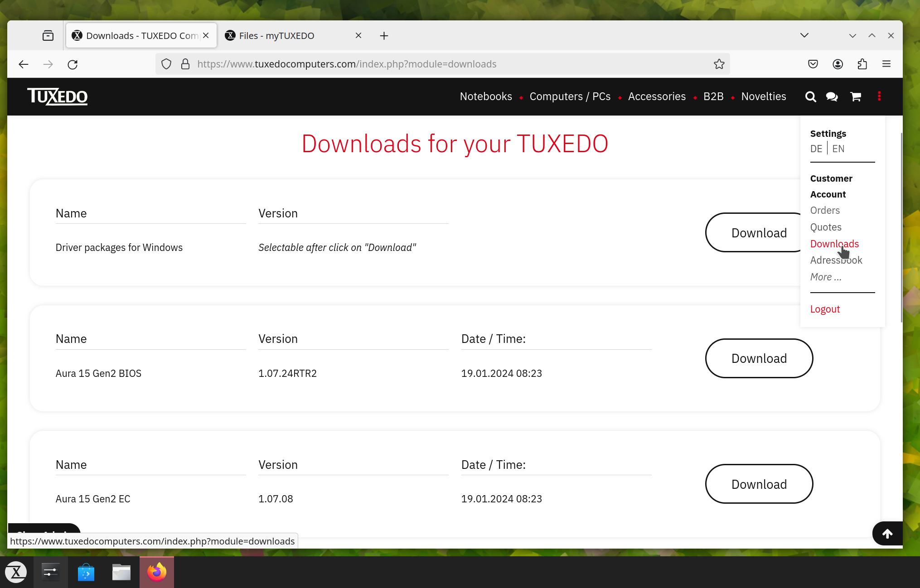920x588 pixels.
Task: Click the 'Driver packages for Windows' text
Action: 119,247
